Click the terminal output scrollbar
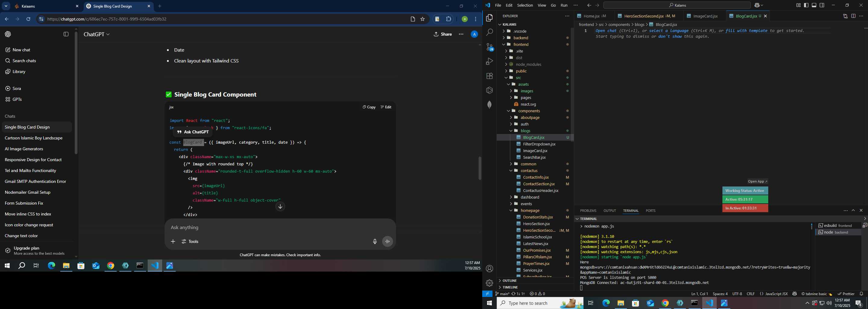 811,227
